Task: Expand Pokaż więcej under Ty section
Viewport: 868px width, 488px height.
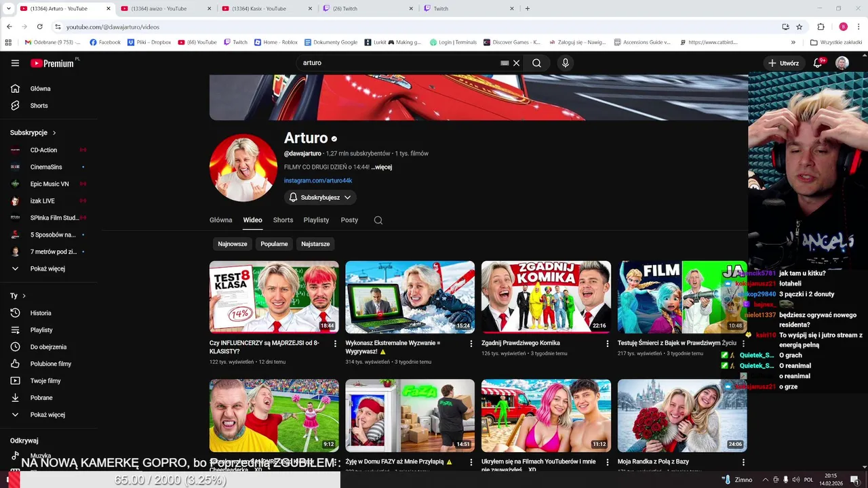Action: click(49, 415)
